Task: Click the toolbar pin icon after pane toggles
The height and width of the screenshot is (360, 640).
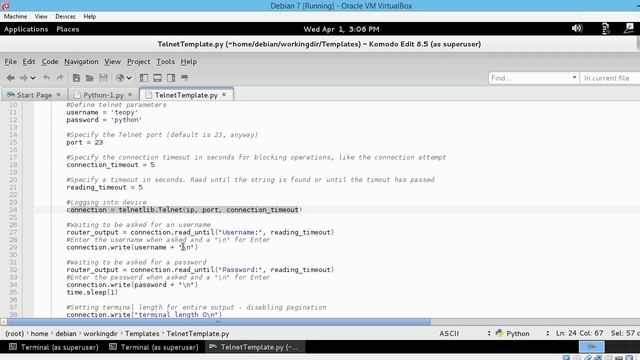Action: (x=184, y=78)
